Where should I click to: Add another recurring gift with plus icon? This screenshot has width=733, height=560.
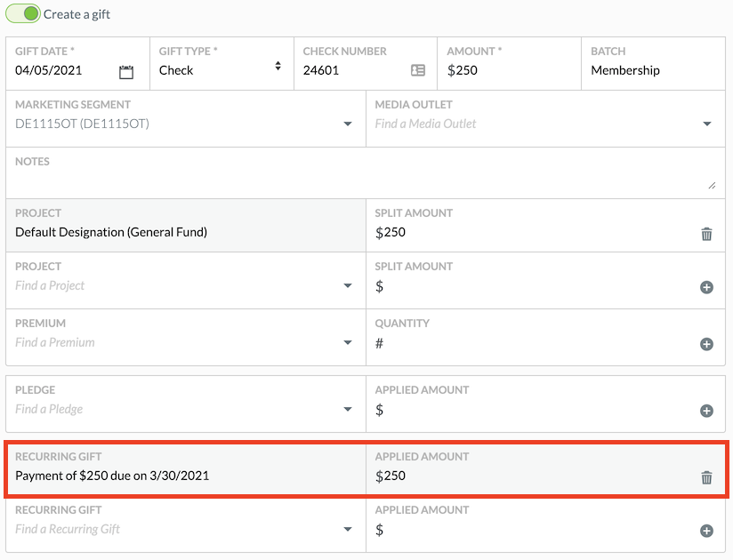pyautogui.click(x=706, y=531)
